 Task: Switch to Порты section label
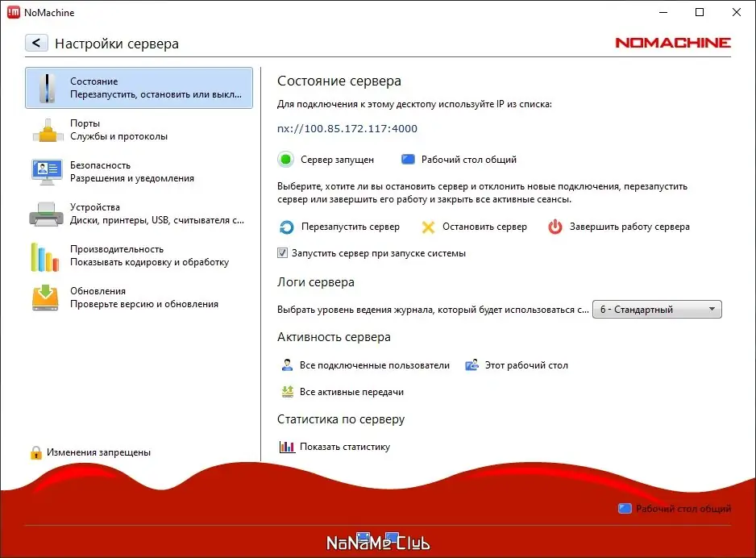[85, 123]
